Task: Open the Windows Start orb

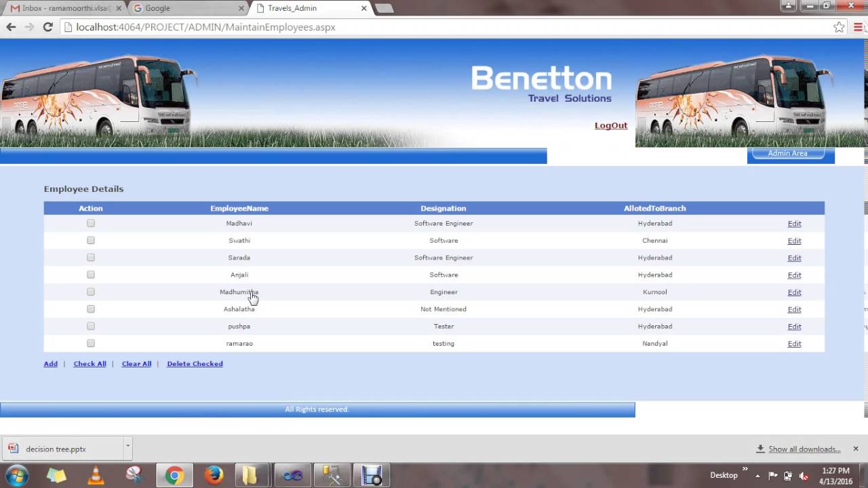Action: (x=17, y=475)
